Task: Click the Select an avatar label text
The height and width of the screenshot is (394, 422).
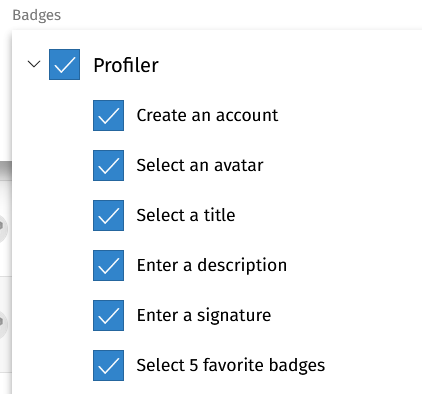Action: [x=200, y=165]
